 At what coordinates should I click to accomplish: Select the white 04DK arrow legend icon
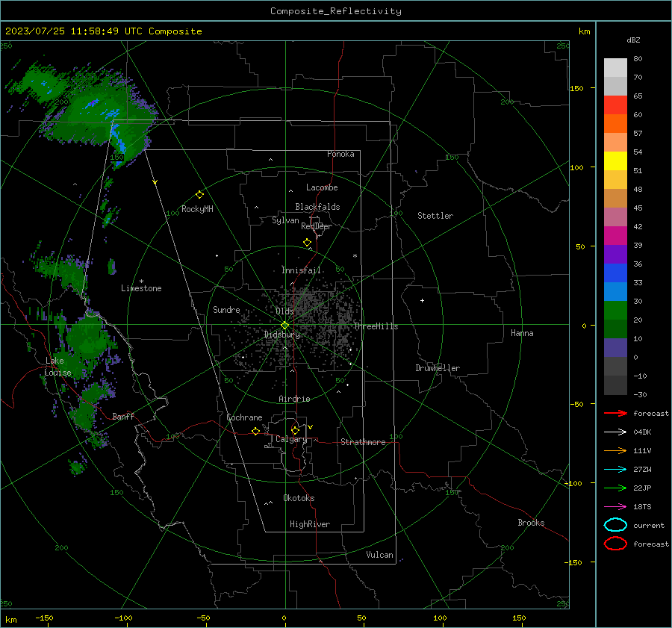pyautogui.click(x=615, y=432)
